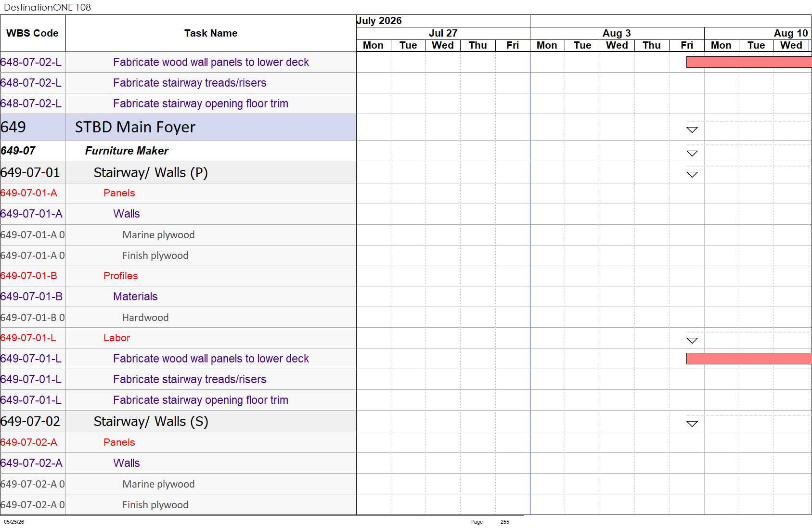Click the Hardwood material task
The width and height of the screenshot is (812, 528).
tap(145, 318)
